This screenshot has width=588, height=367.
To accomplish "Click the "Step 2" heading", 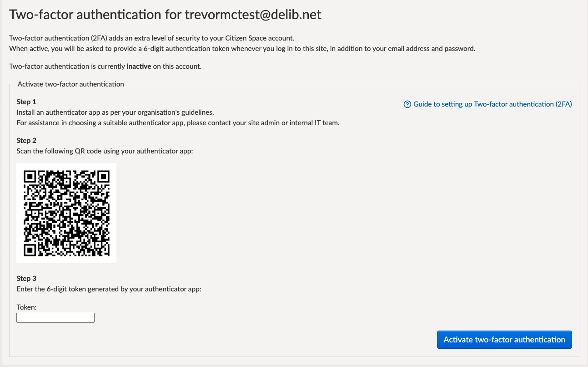I will pyautogui.click(x=26, y=140).
